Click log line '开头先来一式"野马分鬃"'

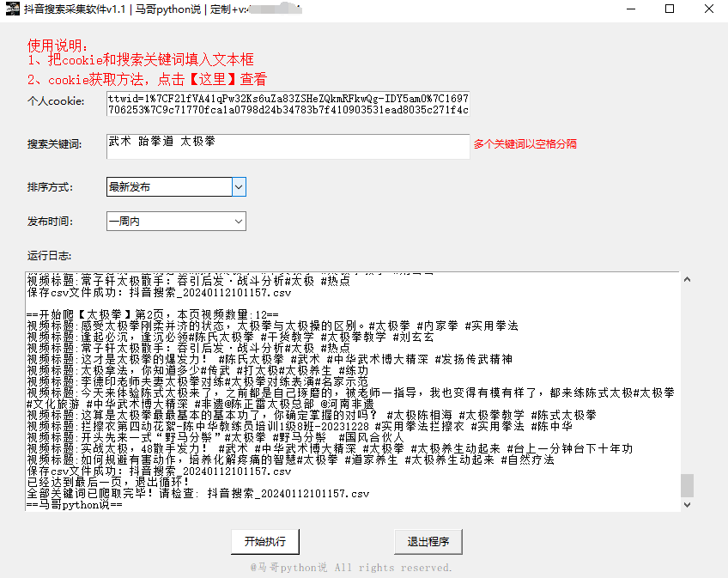pyautogui.click(x=215, y=437)
